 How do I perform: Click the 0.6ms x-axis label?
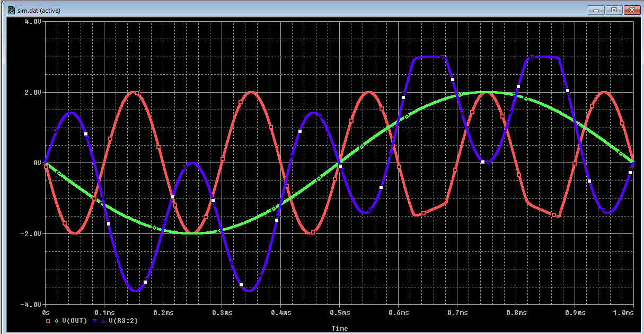pyautogui.click(x=398, y=313)
